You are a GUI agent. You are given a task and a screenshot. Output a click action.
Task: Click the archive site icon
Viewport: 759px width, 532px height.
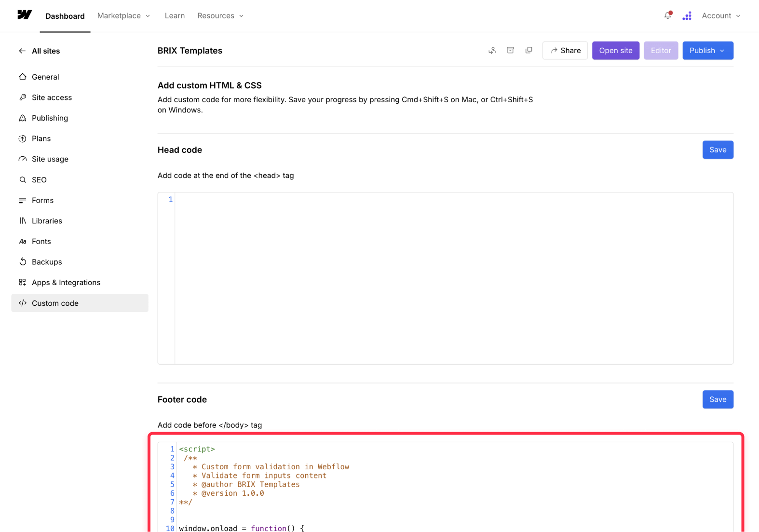click(510, 50)
